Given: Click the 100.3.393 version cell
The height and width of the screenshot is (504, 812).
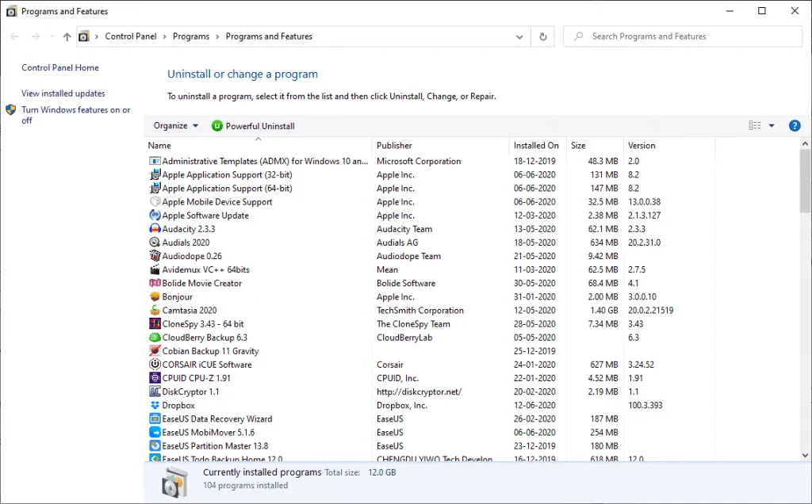Looking at the screenshot, I should (645, 406).
